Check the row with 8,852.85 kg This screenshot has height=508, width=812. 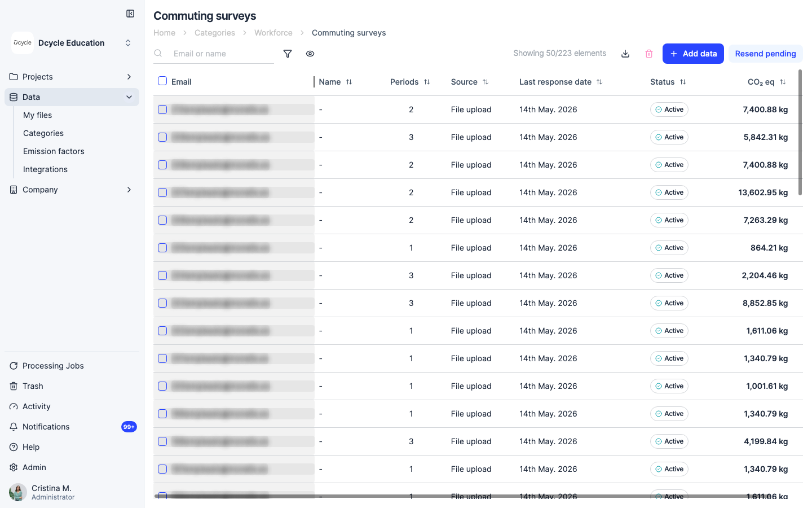click(x=162, y=303)
